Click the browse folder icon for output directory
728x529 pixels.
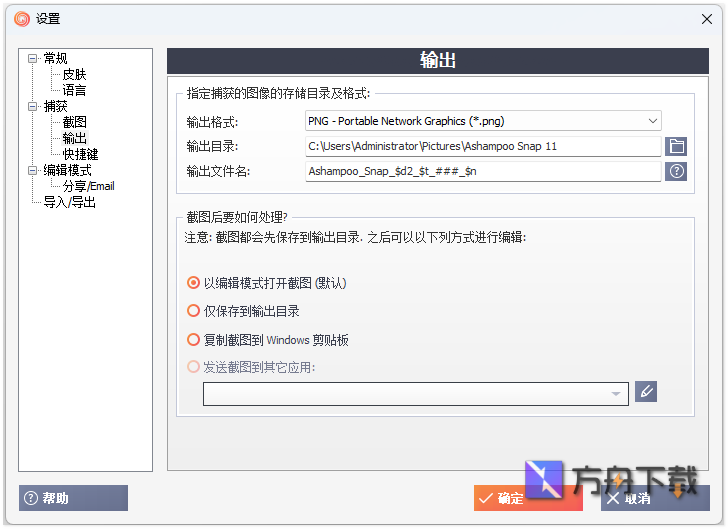(x=676, y=146)
